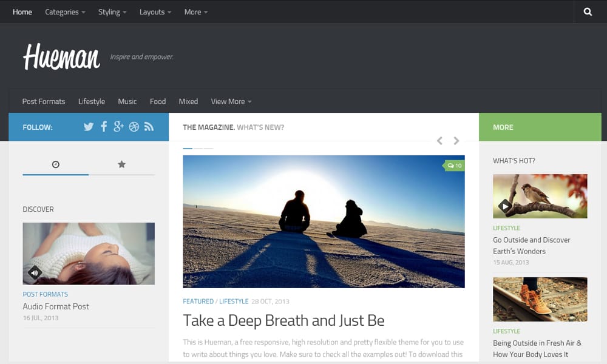Viewport: 607px width, 364px height.
Task: Open the Audio Format Post link
Action: [56, 306]
